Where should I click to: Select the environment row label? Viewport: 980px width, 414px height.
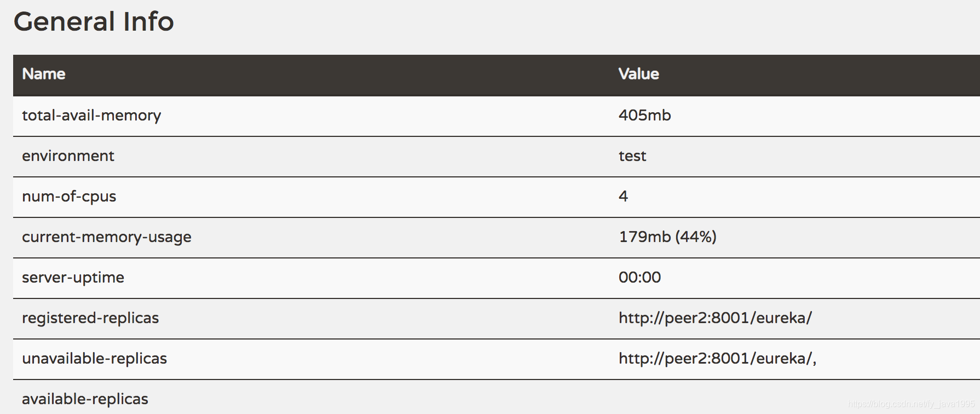pyautogui.click(x=68, y=156)
